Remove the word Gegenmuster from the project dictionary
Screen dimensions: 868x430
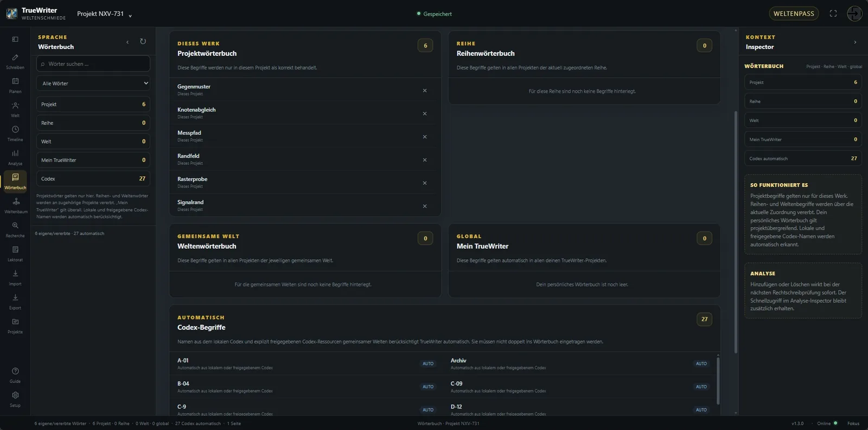tap(425, 91)
